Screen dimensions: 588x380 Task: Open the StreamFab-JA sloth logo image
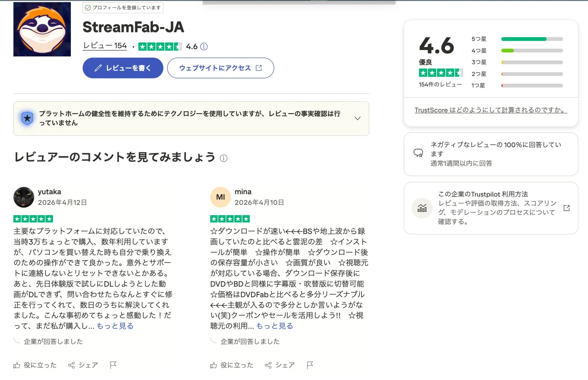click(42, 29)
